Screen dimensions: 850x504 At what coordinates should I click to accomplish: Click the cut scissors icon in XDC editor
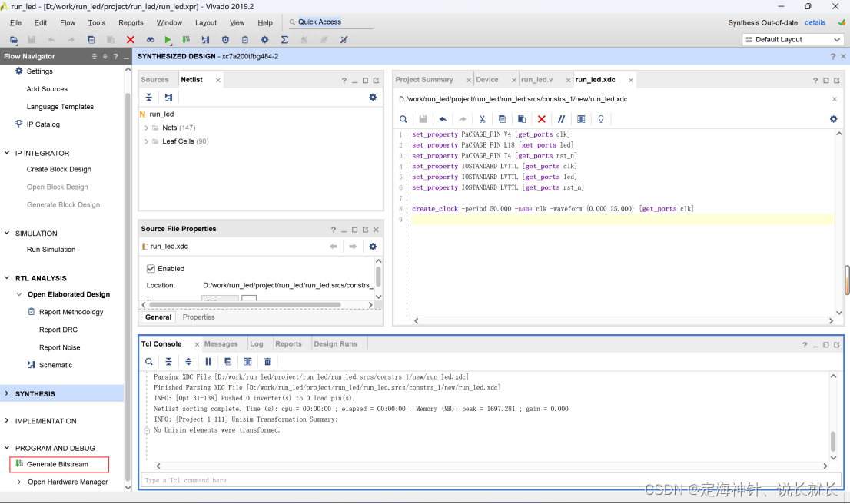482,119
